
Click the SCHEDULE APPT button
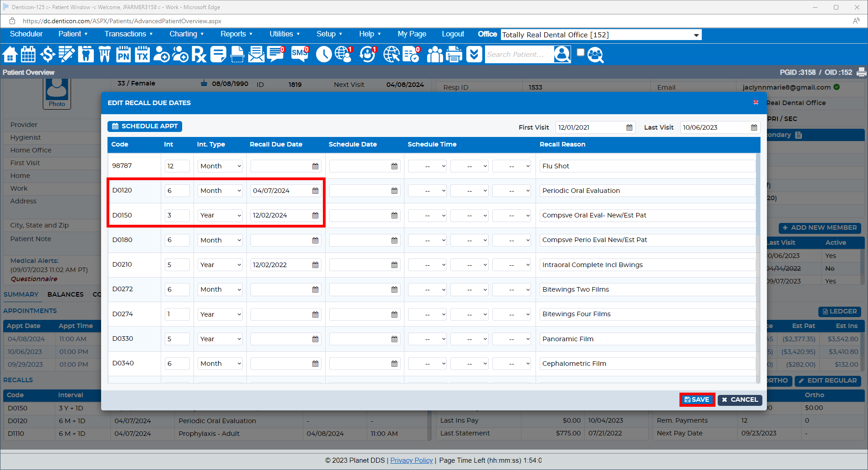145,126
